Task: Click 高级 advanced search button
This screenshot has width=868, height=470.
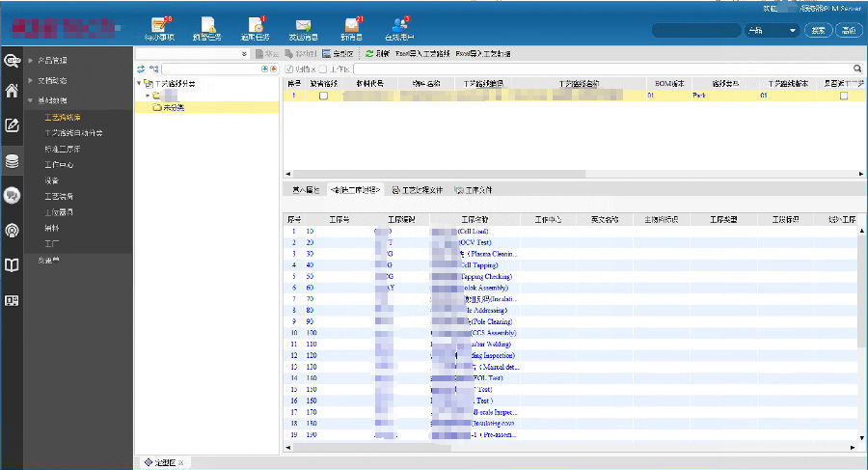Action: tap(848, 31)
